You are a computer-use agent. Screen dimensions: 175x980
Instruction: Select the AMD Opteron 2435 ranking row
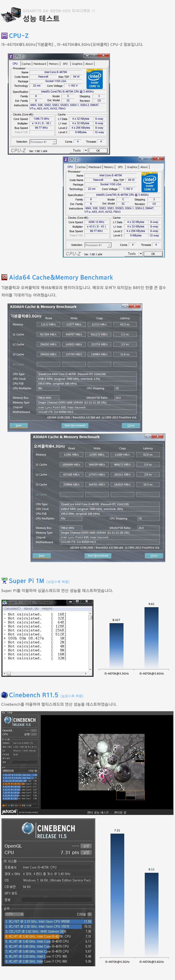pyautogui.click(x=48, y=931)
